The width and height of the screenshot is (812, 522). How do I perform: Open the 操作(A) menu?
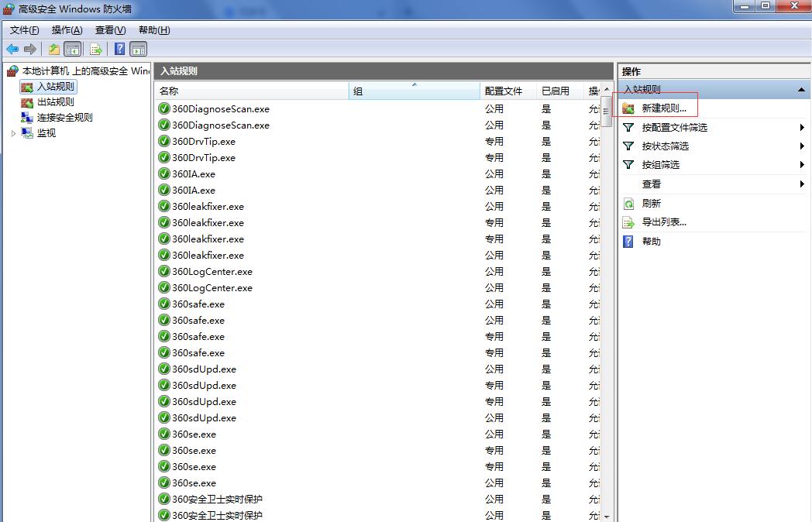(x=67, y=30)
